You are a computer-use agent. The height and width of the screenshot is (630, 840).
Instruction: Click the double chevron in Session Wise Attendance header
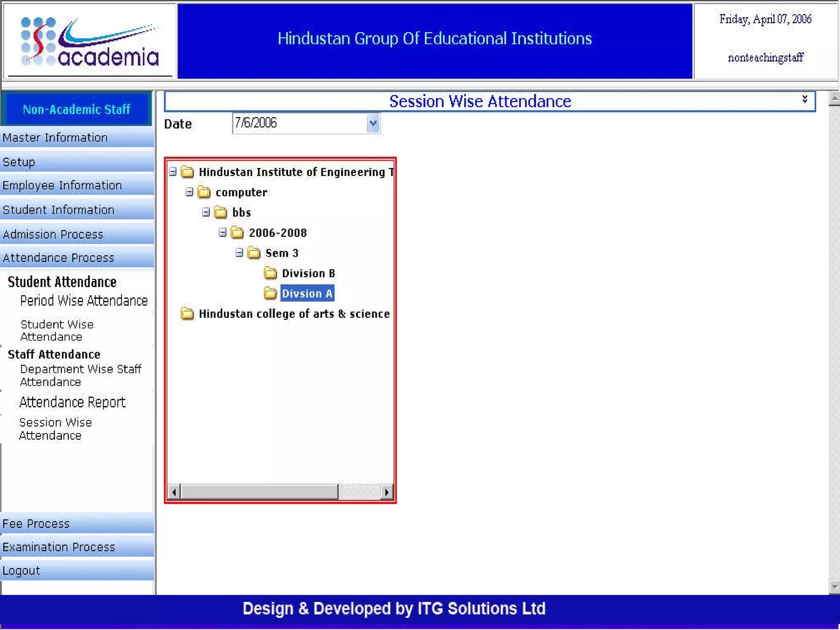click(x=805, y=99)
